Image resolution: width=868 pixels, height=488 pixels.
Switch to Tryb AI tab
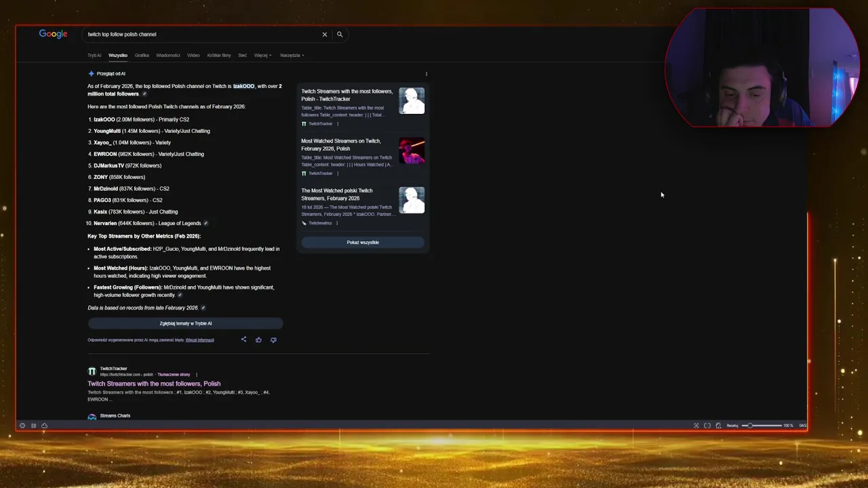tap(94, 56)
